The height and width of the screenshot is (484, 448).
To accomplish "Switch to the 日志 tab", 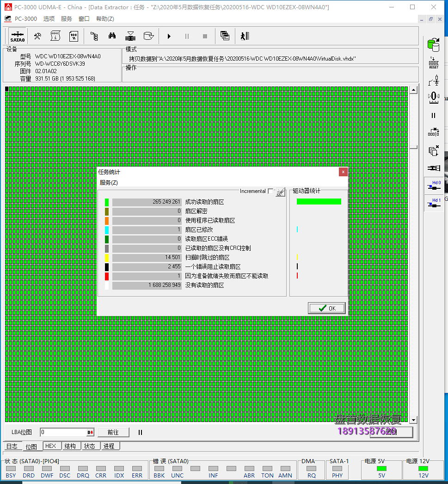I will (12, 446).
